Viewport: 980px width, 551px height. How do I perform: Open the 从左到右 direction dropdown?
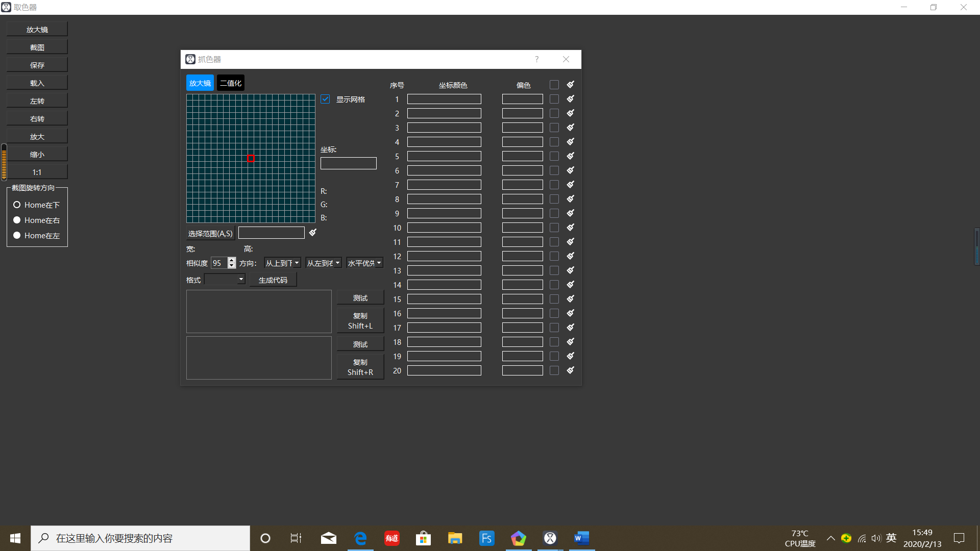324,263
